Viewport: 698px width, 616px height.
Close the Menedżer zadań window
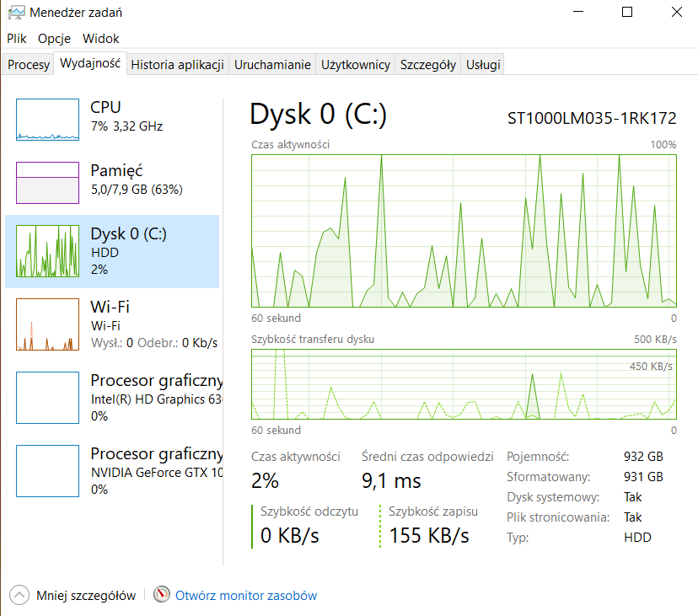point(676,12)
